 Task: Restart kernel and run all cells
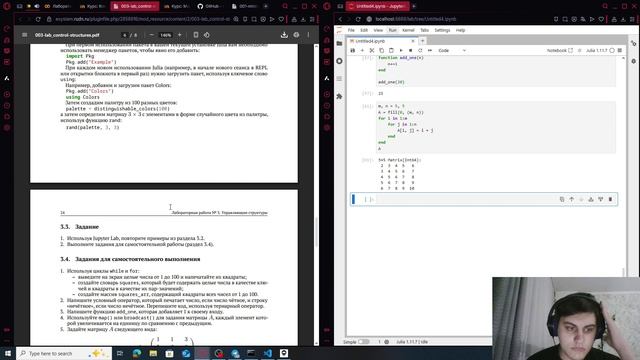pos(430,51)
